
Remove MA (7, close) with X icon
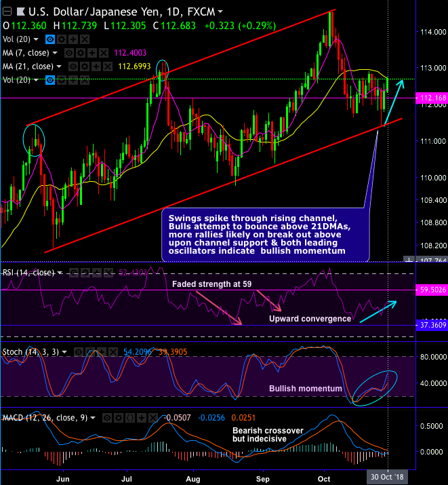pyautogui.click(x=104, y=53)
